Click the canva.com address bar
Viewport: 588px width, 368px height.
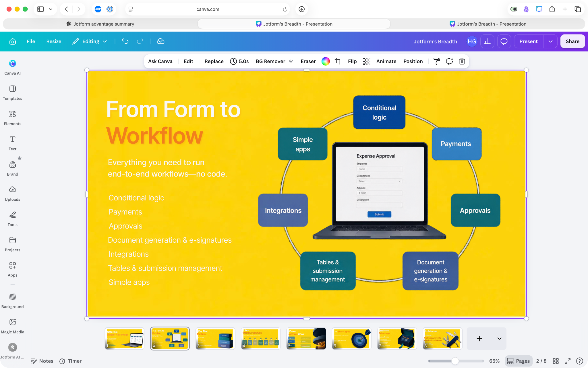pyautogui.click(x=208, y=9)
